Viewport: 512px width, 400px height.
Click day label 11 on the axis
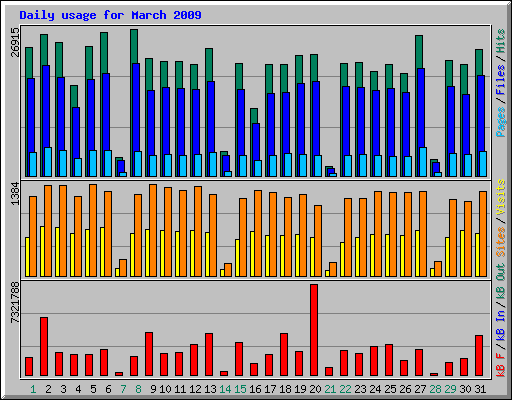180,389
